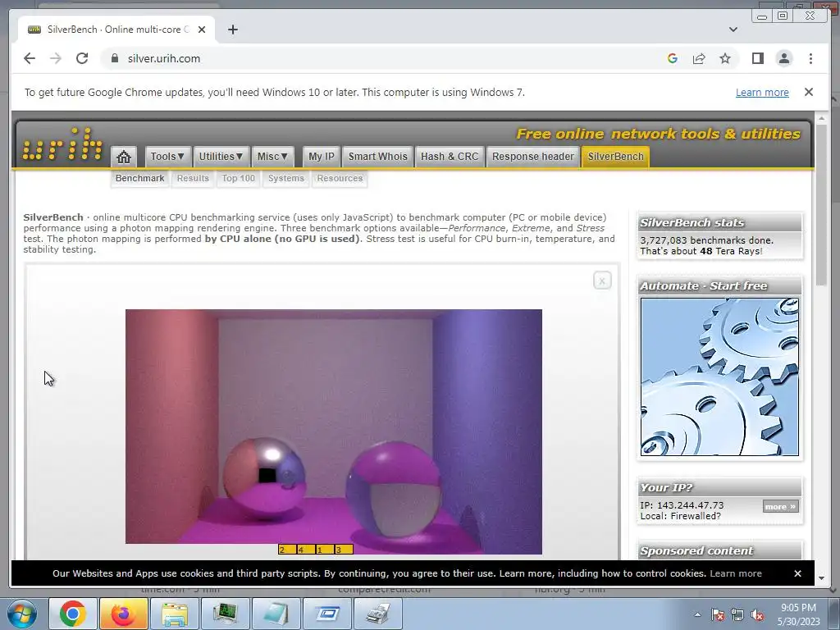The width and height of the screenshot is (840, 630).
Task: Open the tab search chevron
Action: pos(733,30)
